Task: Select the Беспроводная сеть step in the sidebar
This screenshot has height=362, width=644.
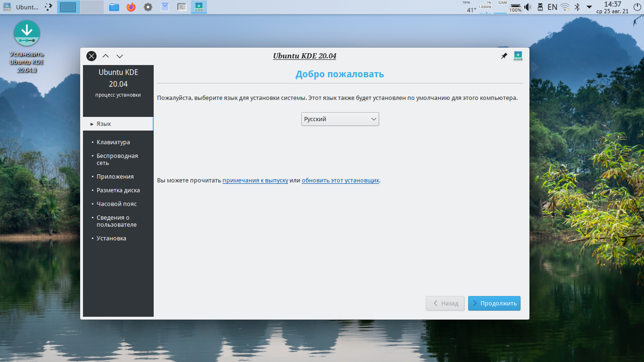Action: (x=117, y=159)
